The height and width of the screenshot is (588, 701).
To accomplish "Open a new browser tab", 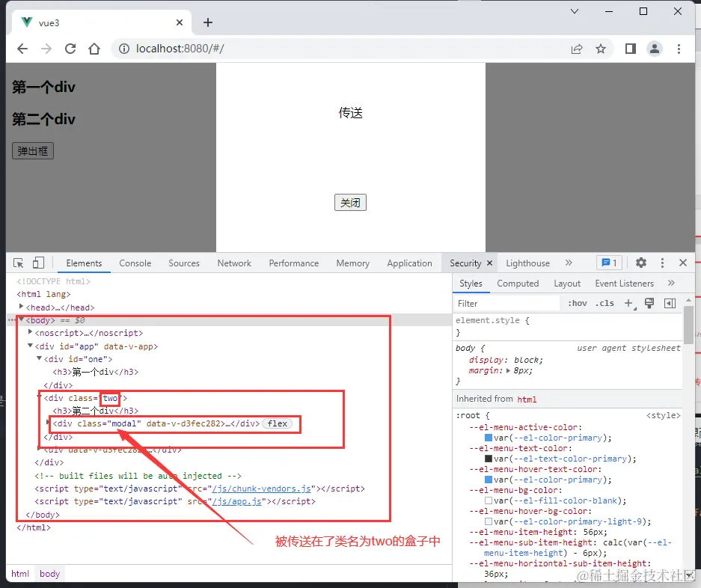I will [208, 22].
